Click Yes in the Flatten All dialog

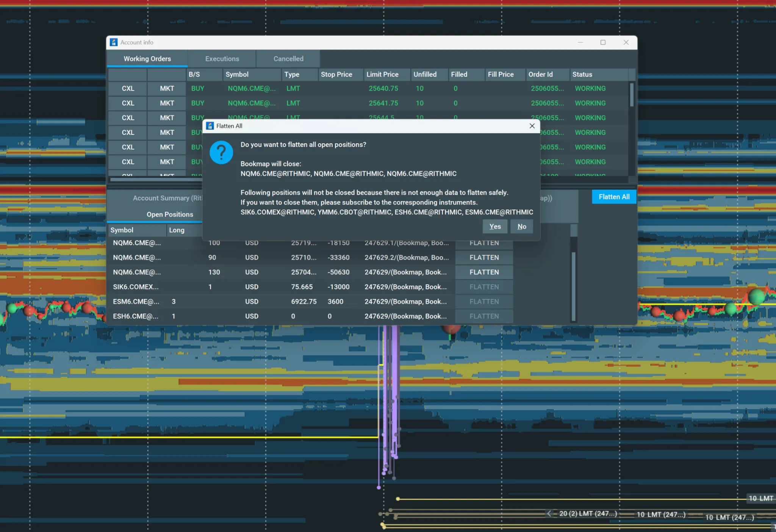point(495,227)
